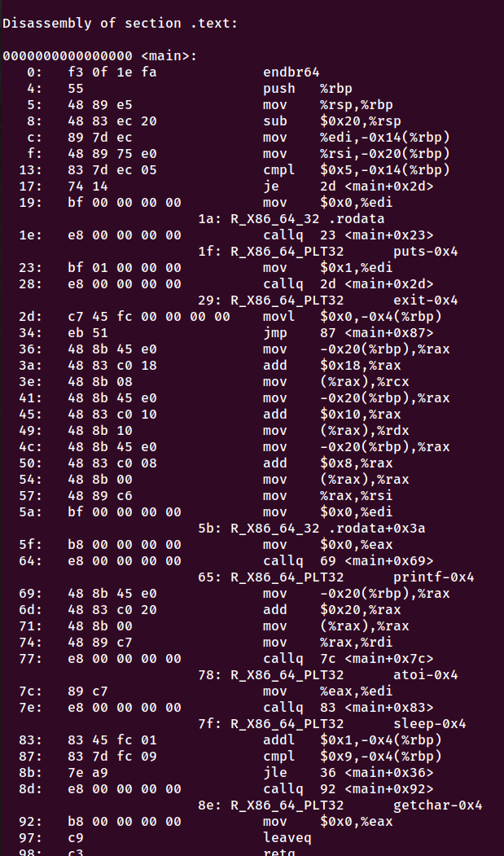Click the puts-0x4 relocation symbol
The height and width of the screenshot is (856, 504).
425,252
